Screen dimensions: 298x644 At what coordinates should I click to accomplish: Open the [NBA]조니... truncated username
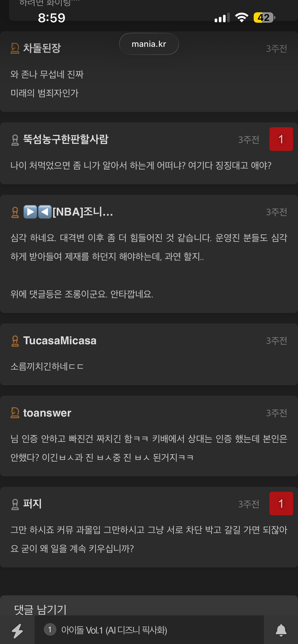tap(68, 212)
